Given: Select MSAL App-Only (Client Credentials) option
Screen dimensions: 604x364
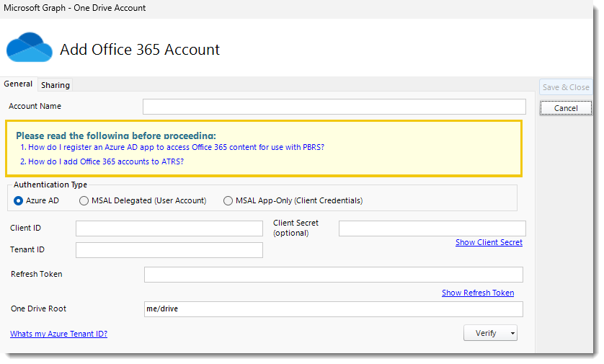Looking at the screenshot, I should [x=228, y=200].
